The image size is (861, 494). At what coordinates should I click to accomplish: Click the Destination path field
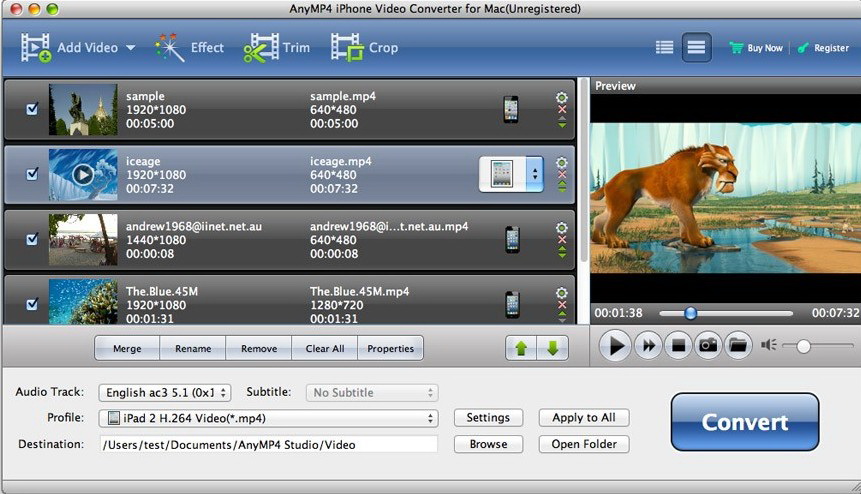pyautogui.click(x=269, y=444)
